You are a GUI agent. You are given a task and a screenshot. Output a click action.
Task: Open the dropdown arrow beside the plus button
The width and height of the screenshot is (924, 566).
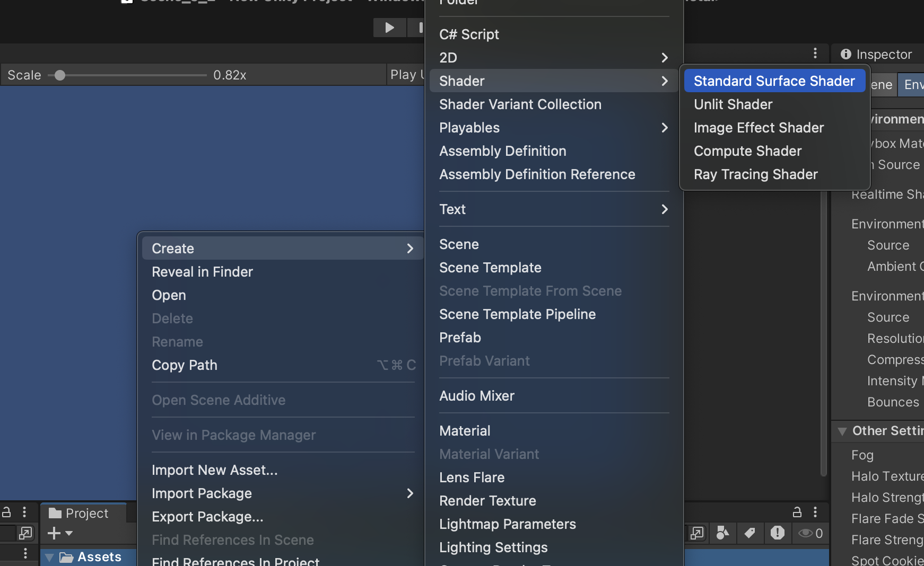click(x=69, y=534)
